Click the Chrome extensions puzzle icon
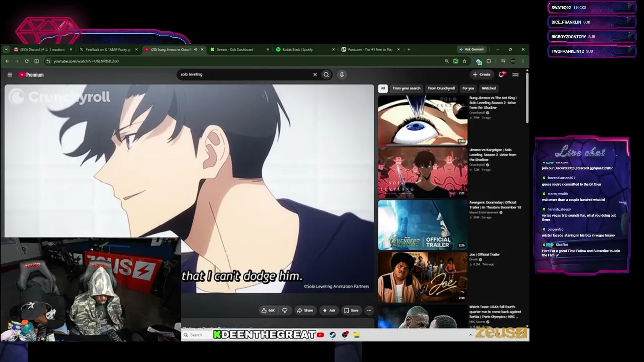This screenshot has height=362, width=644. pos(488,61)
